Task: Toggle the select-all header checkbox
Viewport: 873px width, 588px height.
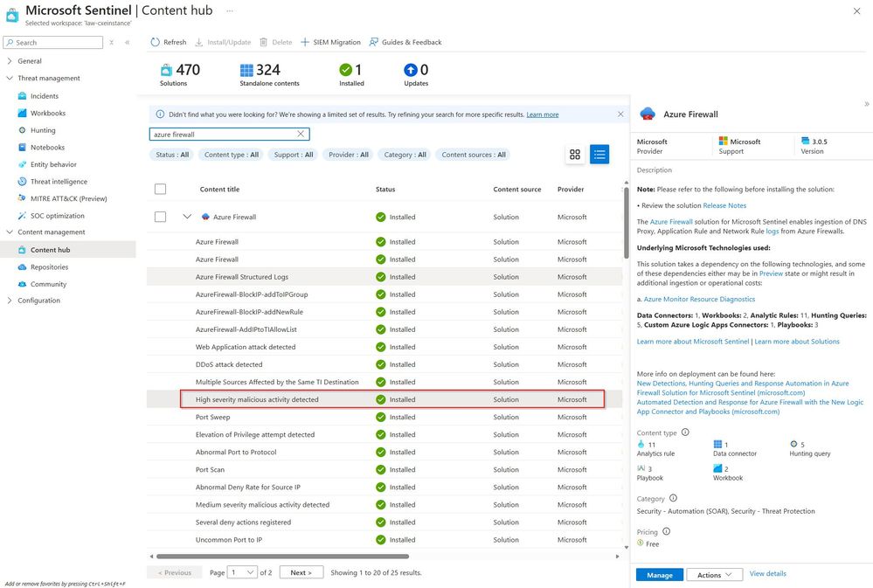Action: [160, 190]
